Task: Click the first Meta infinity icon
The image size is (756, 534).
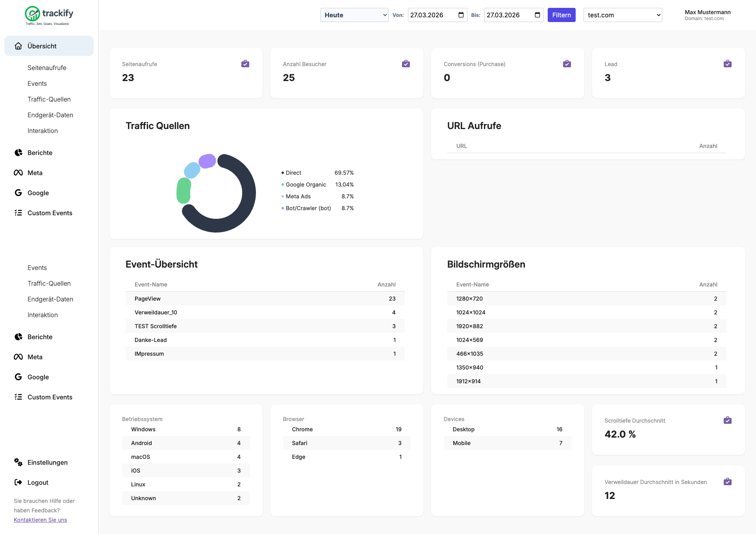Action: pyautogui.click(x=18, y=173)
